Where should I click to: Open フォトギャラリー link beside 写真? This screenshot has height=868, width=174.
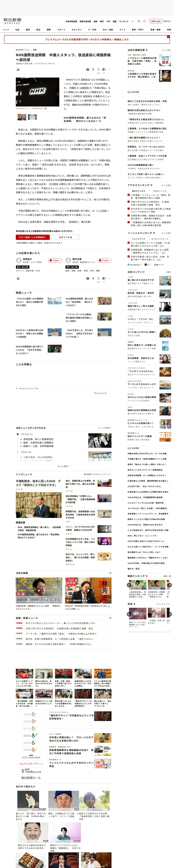pyautogui.click(x=164, y=604)
